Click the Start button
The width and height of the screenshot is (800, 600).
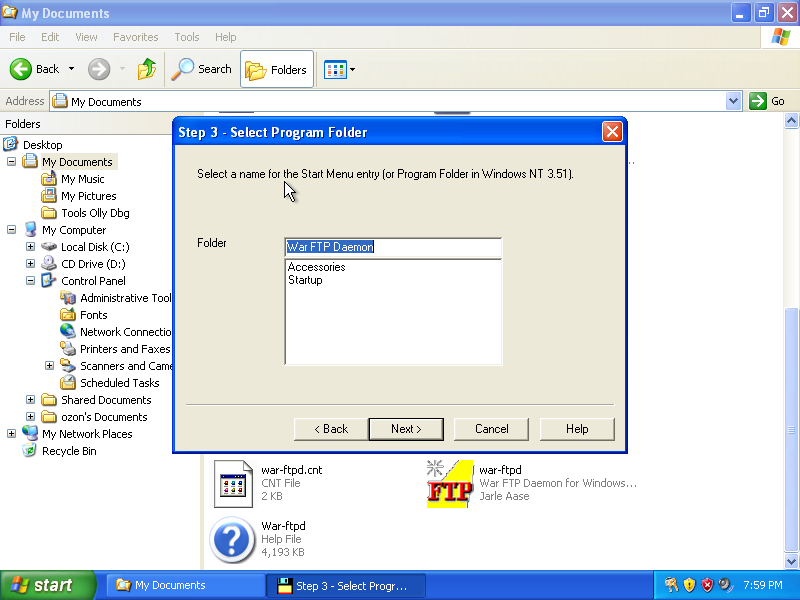pyautogui.click(x=48, y=585)
